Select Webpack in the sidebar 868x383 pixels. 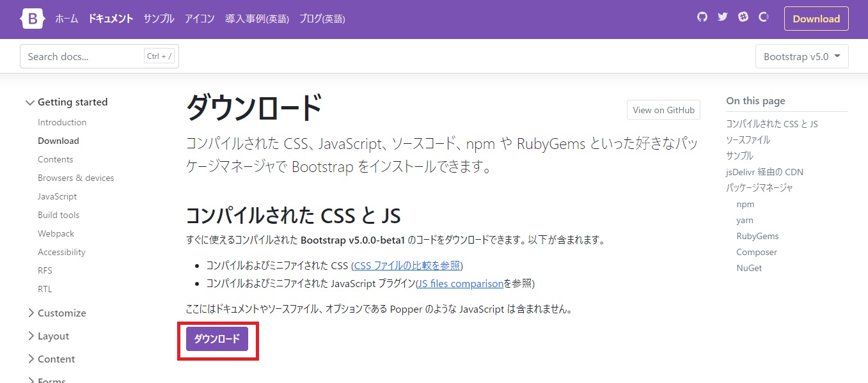pyautogui.click(x=56, y=233)
